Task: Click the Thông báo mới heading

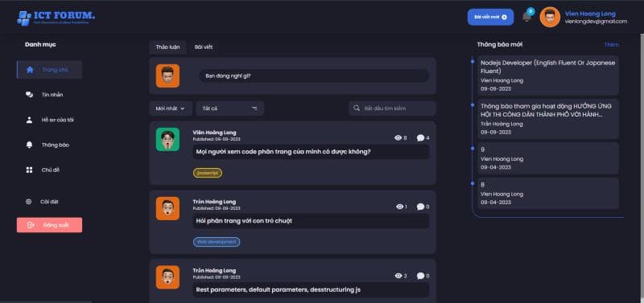Action: pyautogui.click(x=500, y=45)
